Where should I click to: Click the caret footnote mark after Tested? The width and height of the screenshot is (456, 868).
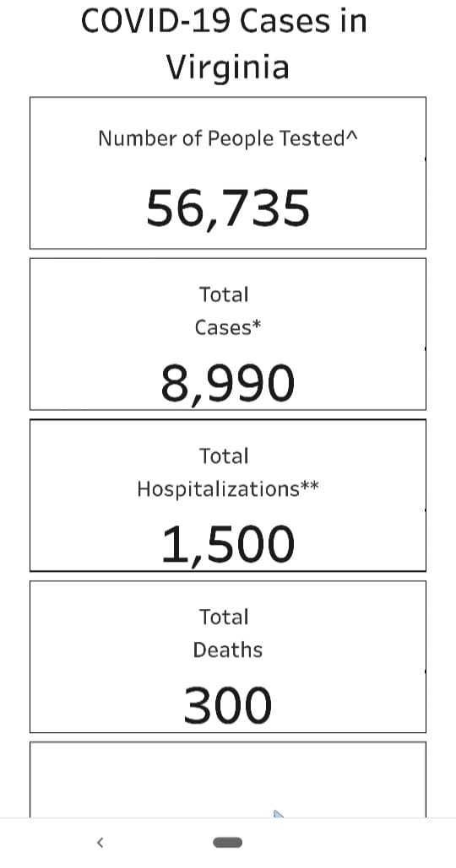(352, 136)
